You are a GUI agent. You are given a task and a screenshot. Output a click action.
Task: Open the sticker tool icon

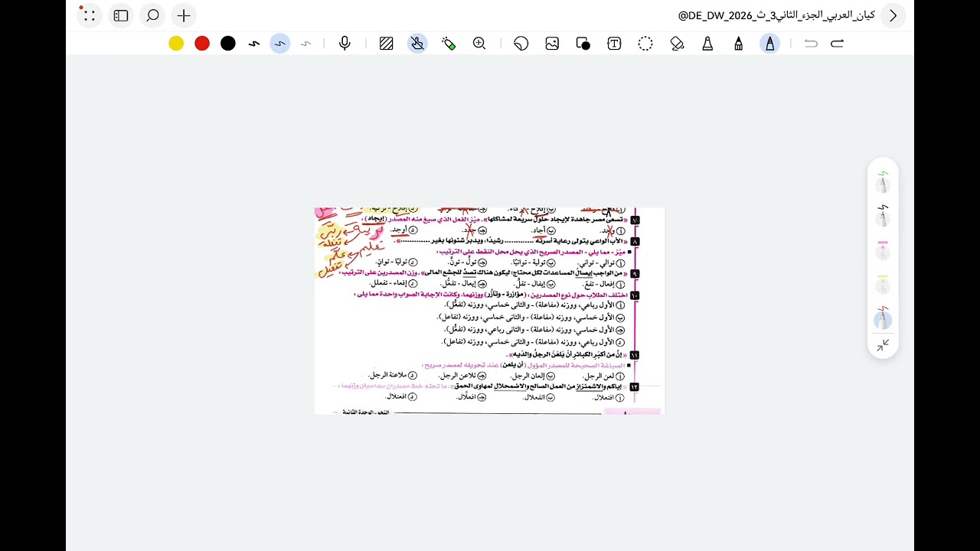point(521,44)
